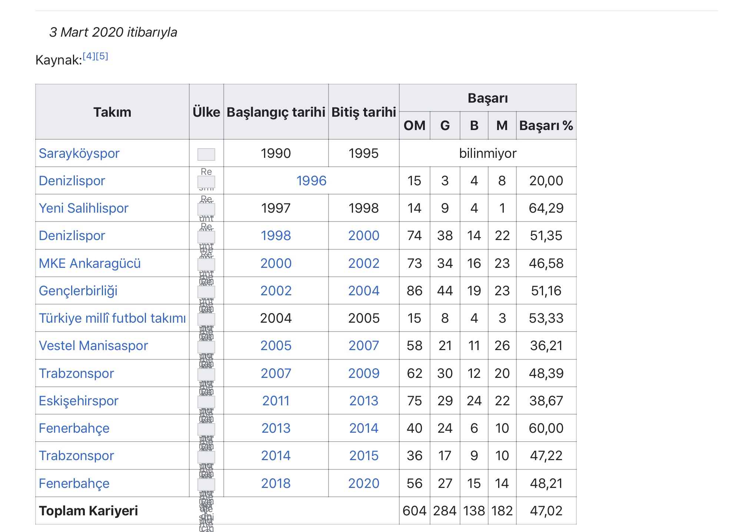Open the Sarayköyspor team link

79,153
